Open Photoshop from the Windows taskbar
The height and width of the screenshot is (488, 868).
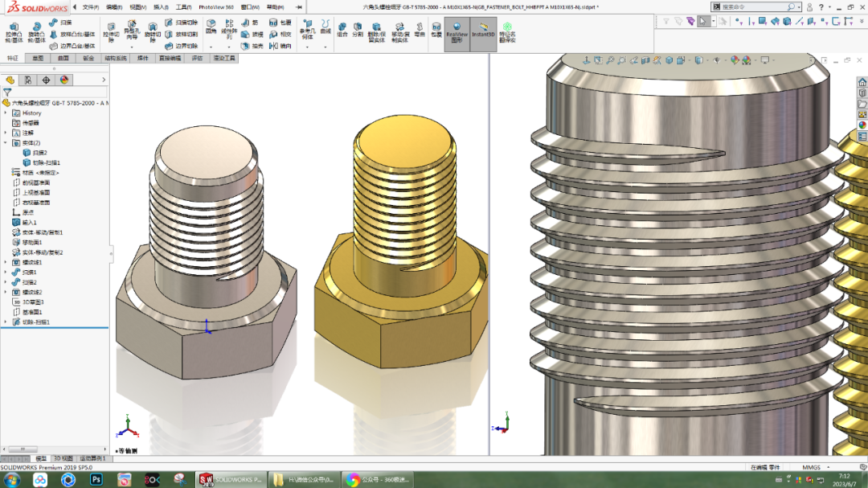pyautogui.click(x=96, y=480)
